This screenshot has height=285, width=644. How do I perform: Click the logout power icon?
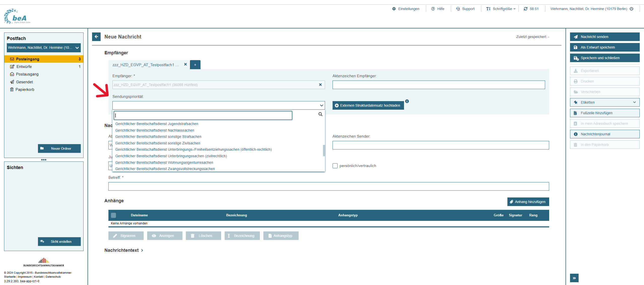pos(631,9)
